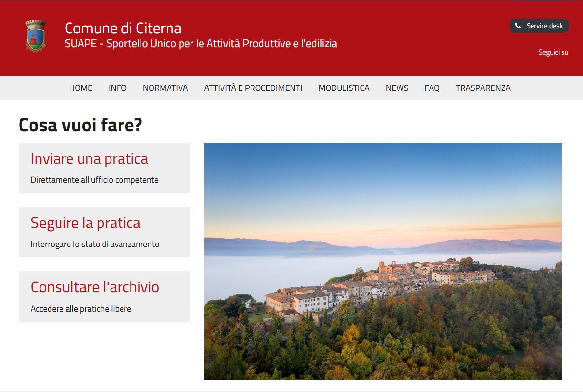Screen dimensions: 583x392
Task: Open ATTIVITÀ E PROCEDIMENTI menu
Action: pos(253,88)
